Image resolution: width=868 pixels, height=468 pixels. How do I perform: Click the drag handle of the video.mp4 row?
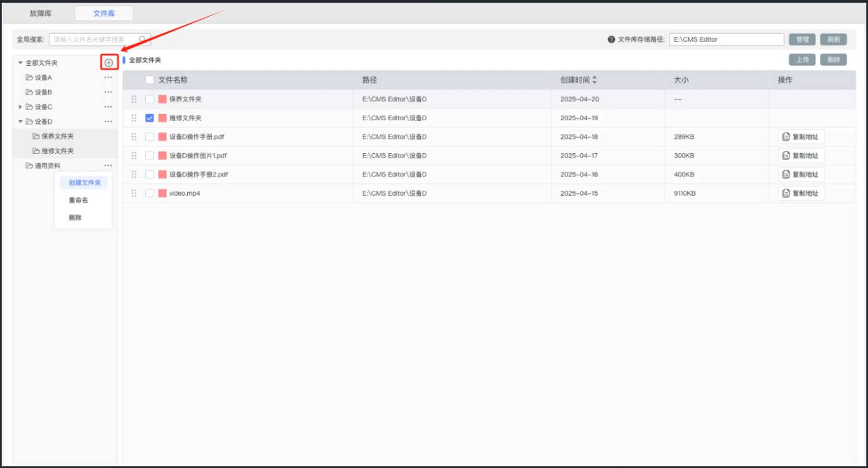click(x=133, y=193)
